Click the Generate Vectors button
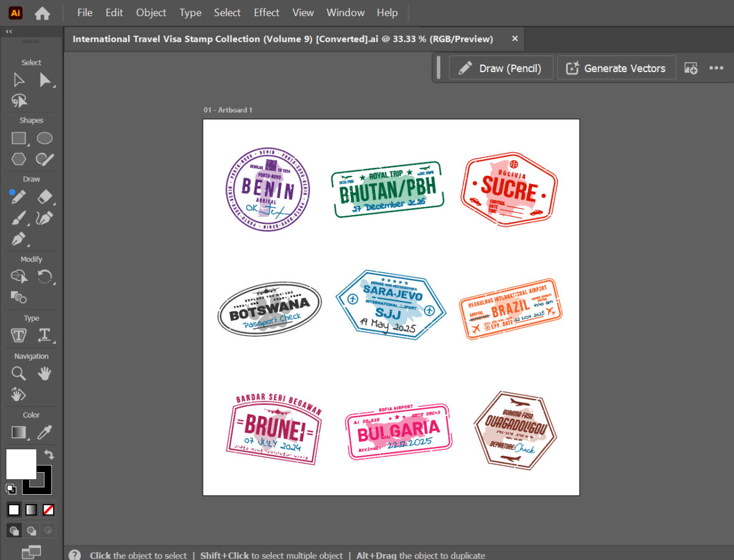 tap(616, 68)
